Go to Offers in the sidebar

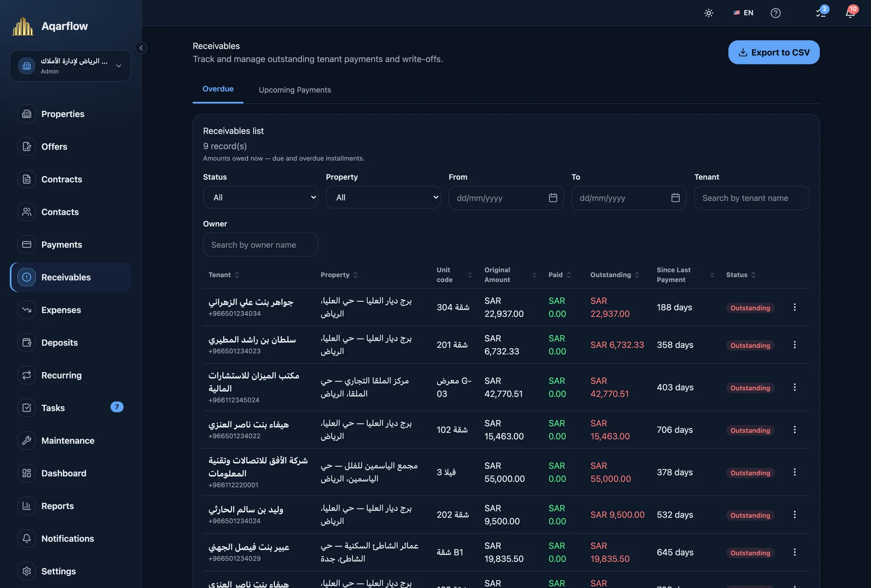tap(71, 146)
